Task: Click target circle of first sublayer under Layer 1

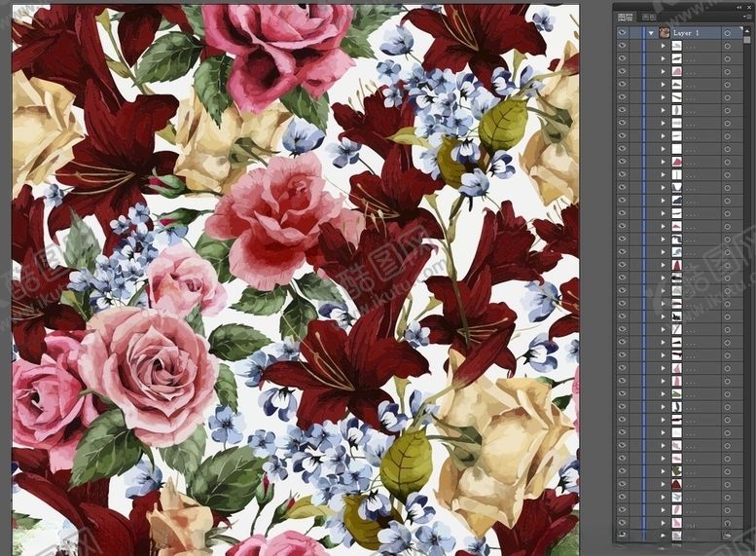Action: click(x=727, y=46)
